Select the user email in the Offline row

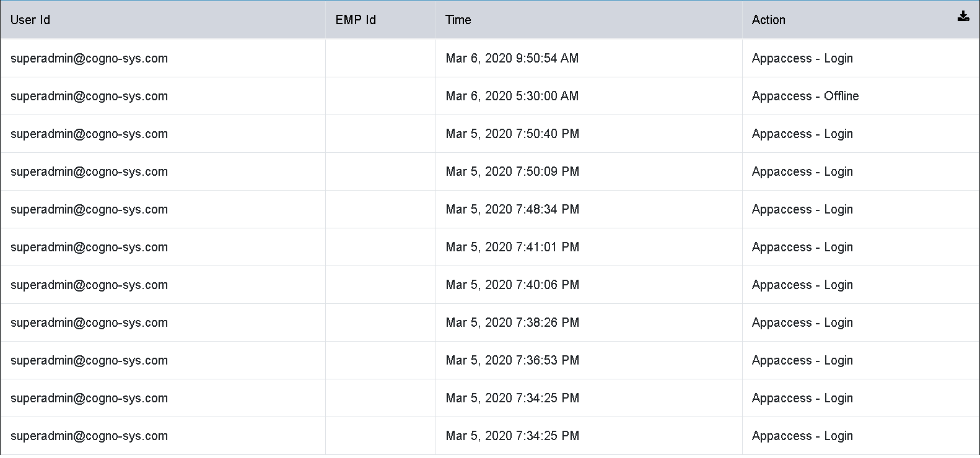[89, 96]
